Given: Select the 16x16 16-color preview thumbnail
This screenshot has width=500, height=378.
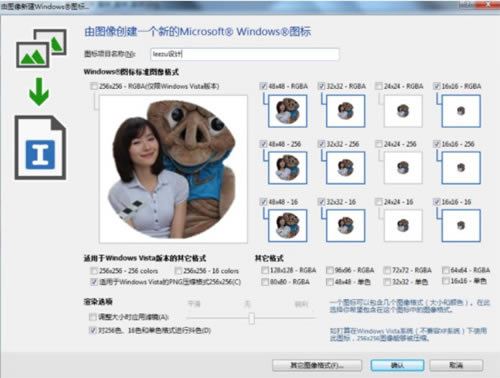Looking at the screenshot, I should pos(461,225).
